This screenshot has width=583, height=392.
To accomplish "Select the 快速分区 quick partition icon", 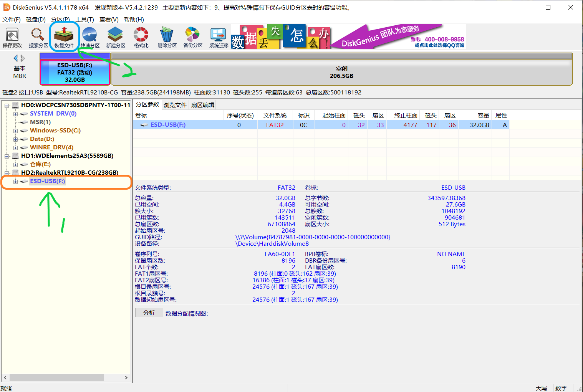I will point(90,37).
